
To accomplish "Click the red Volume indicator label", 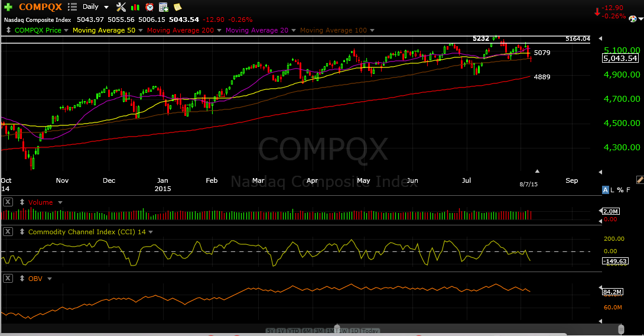I will pyautogui.click(x=40, y=202).
